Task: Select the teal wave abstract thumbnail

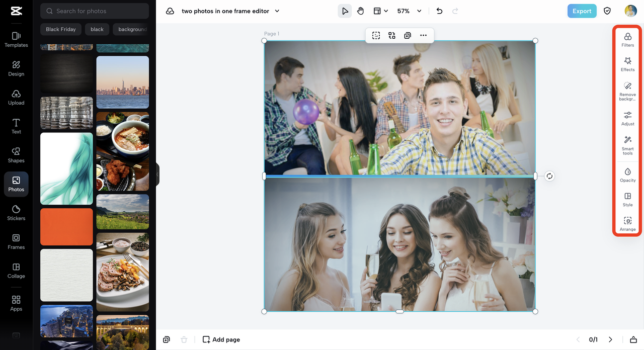Action: (x=66, y=168)
